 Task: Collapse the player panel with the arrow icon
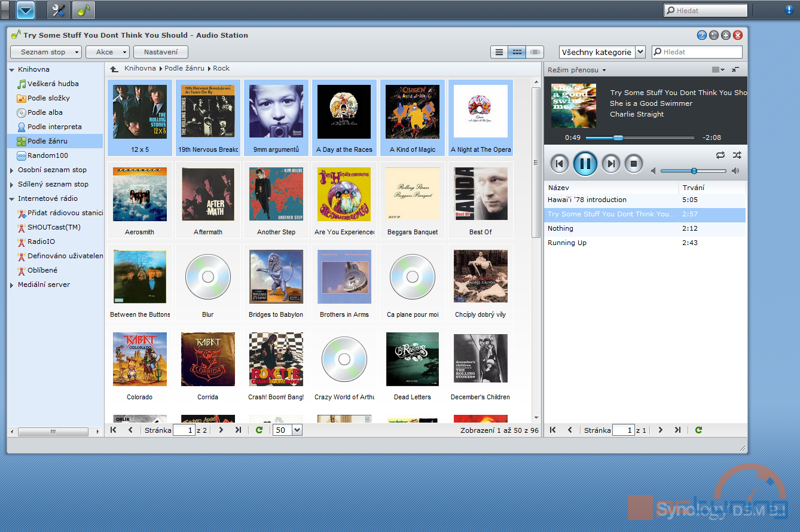click(x=735, y=70)
